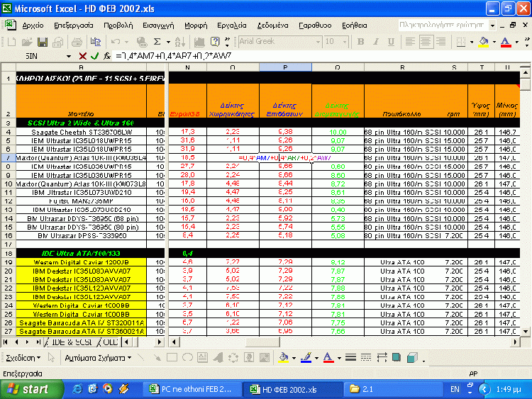The image size is (532, 399).
Task: Expand the Σχεδίαση drawing menu
Action: point(23,358)
